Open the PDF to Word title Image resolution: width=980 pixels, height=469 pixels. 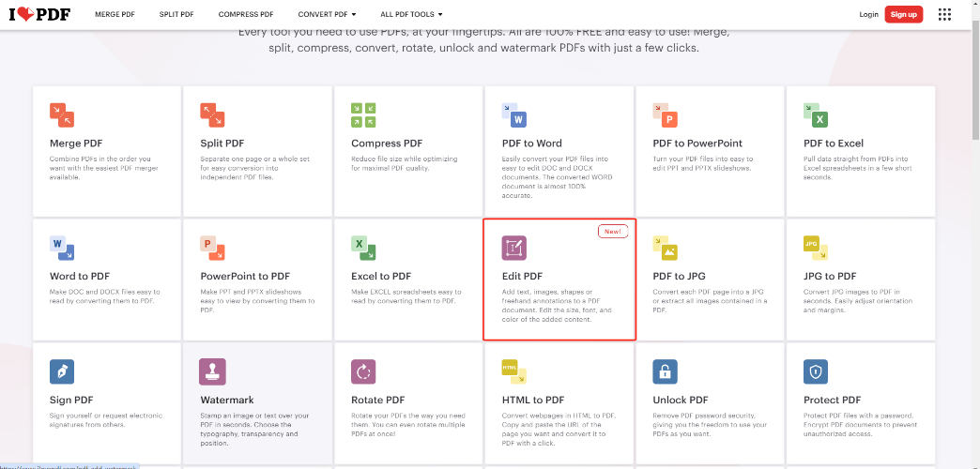[532, 143]
